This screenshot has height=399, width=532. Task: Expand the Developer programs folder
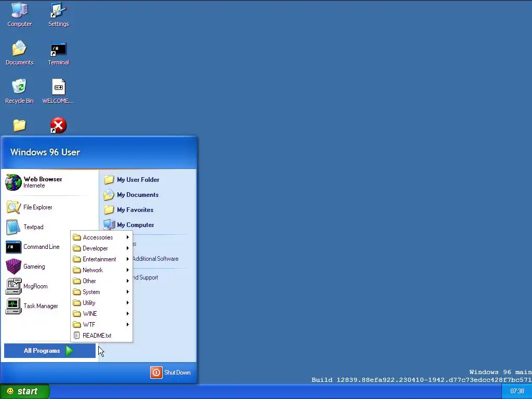click(101, 248)
